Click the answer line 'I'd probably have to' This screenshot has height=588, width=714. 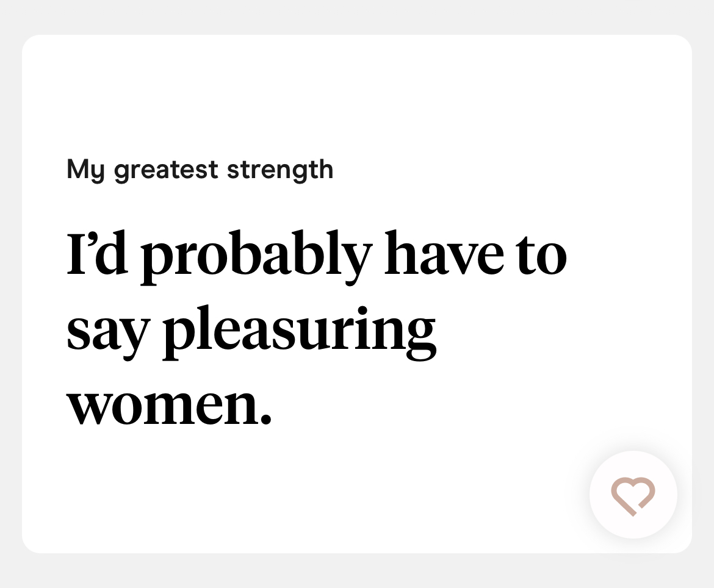click(317, 257)
